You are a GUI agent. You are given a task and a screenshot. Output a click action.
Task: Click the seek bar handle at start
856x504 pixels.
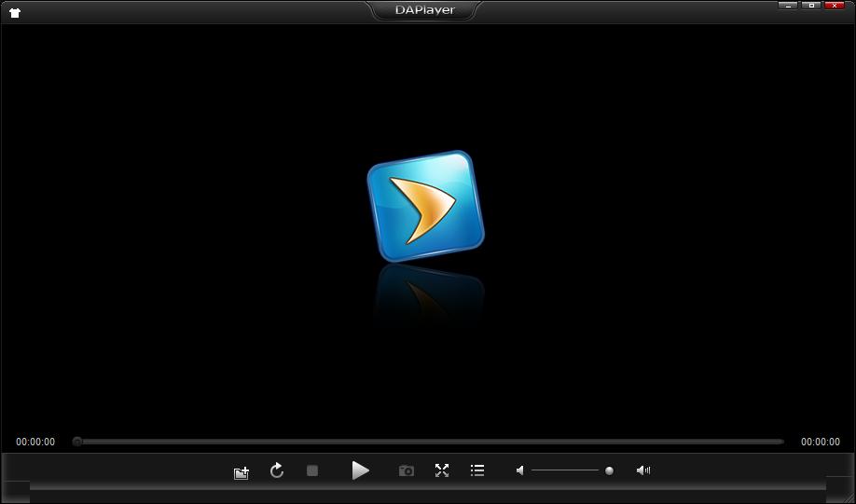tap(77, 442)
